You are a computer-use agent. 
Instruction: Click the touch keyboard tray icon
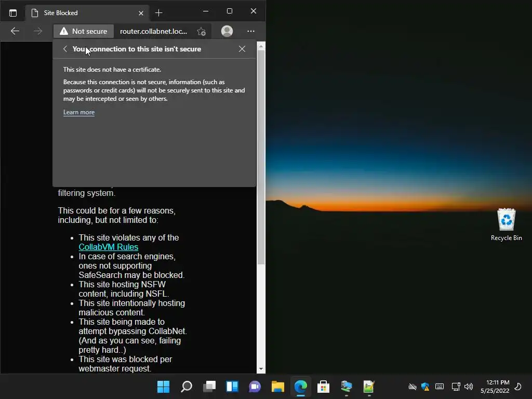click(440, 387)
